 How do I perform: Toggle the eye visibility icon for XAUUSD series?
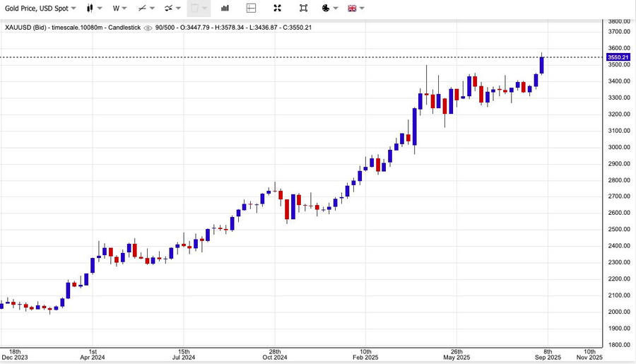(x=147, y=28)
